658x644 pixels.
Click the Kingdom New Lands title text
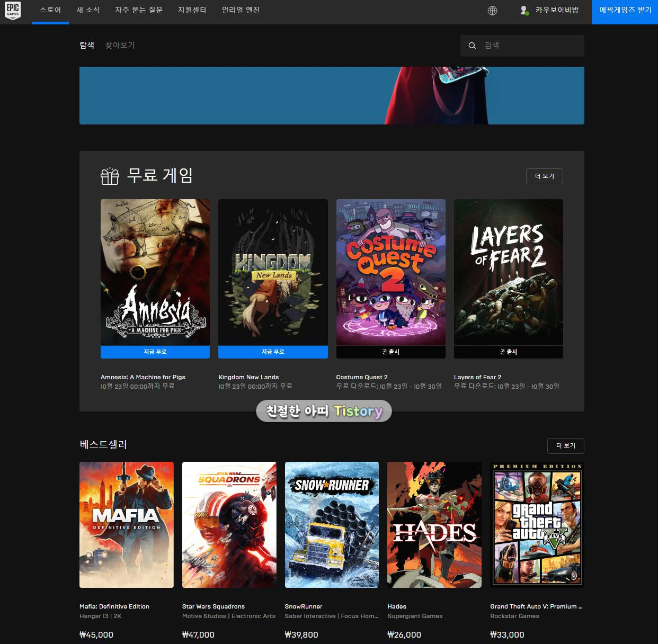tap(248, 377)
